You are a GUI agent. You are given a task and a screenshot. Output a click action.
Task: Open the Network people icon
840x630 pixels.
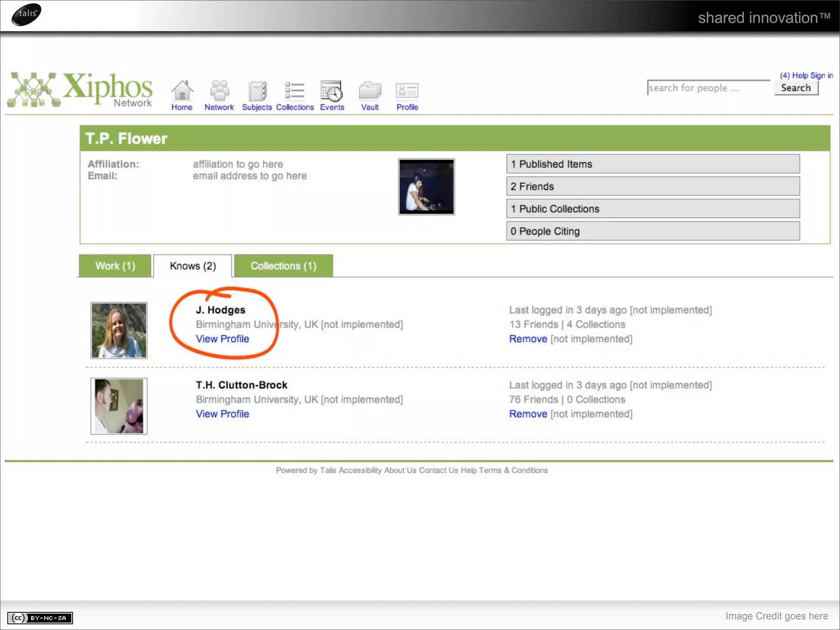pos(219,90)
